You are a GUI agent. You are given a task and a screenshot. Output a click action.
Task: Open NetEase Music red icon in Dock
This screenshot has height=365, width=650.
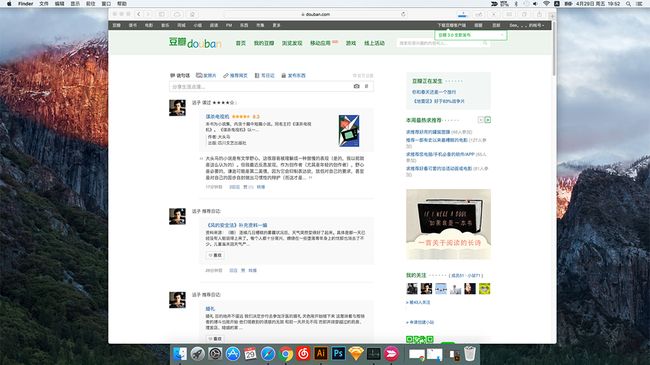pos(303,354)
